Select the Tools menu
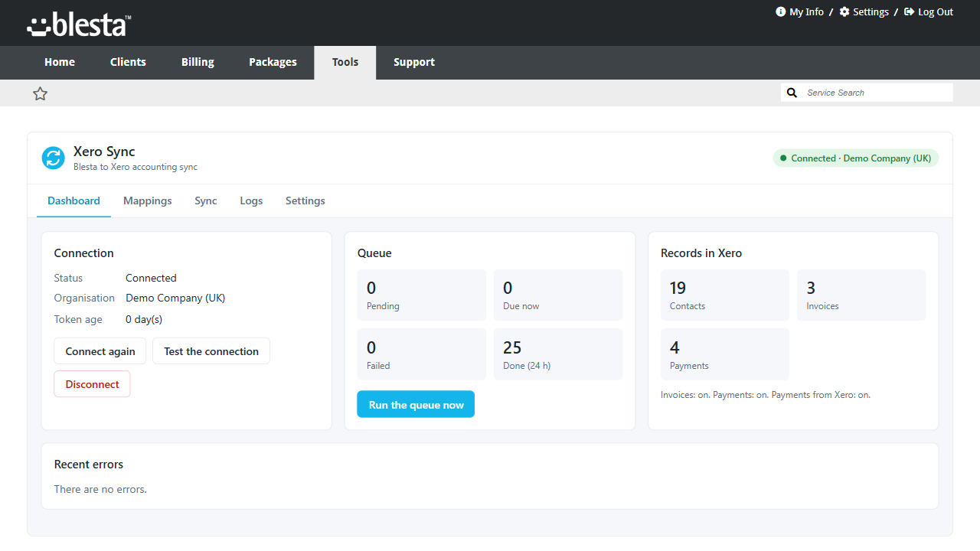980x551 pixels. tap(345, 62)
